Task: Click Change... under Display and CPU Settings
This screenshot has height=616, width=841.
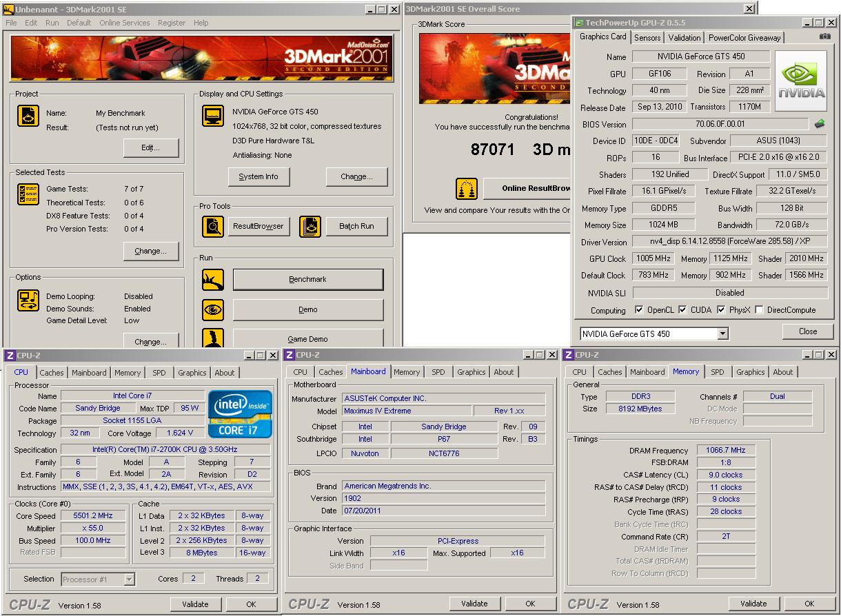Action: (x=356, y=177)
